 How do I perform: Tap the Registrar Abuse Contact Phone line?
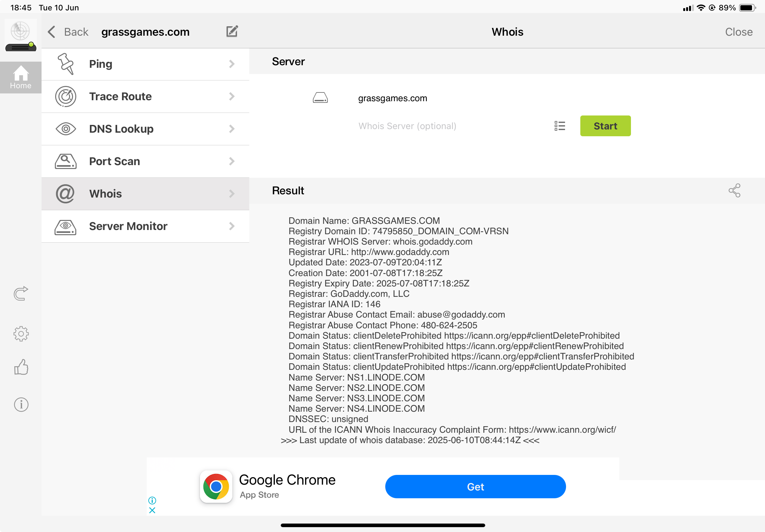point(383,325)
